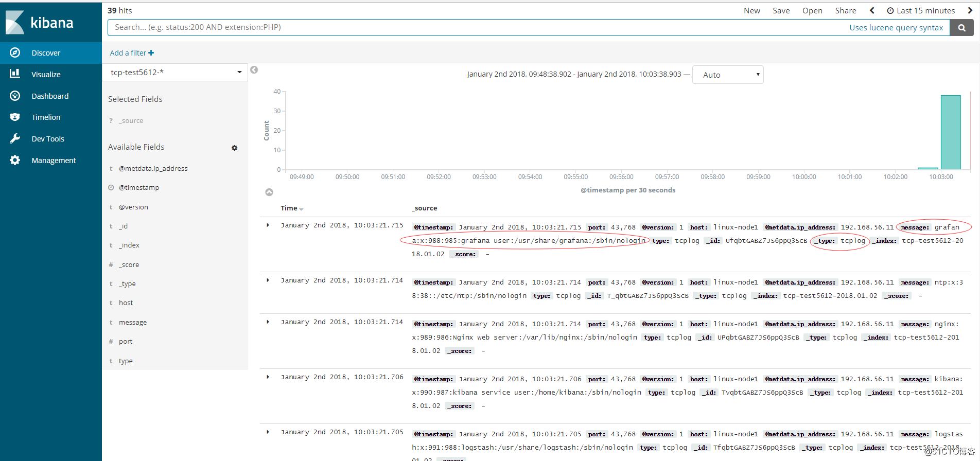Click Open in top menu
980x461 pixels.
812,10
